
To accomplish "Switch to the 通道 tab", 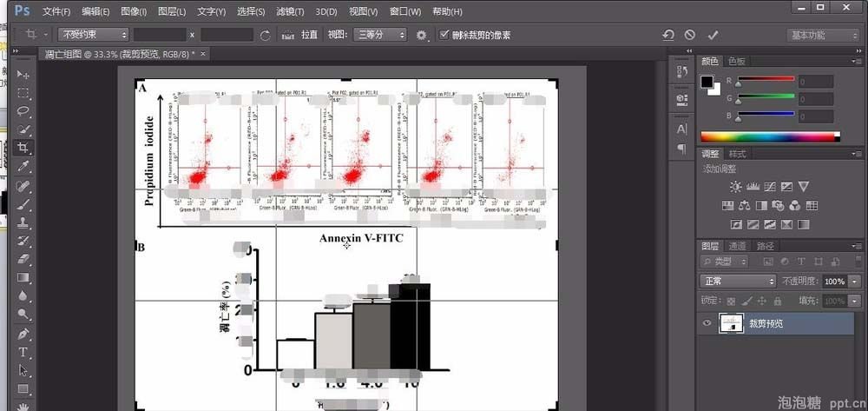I will pos(737,246).
